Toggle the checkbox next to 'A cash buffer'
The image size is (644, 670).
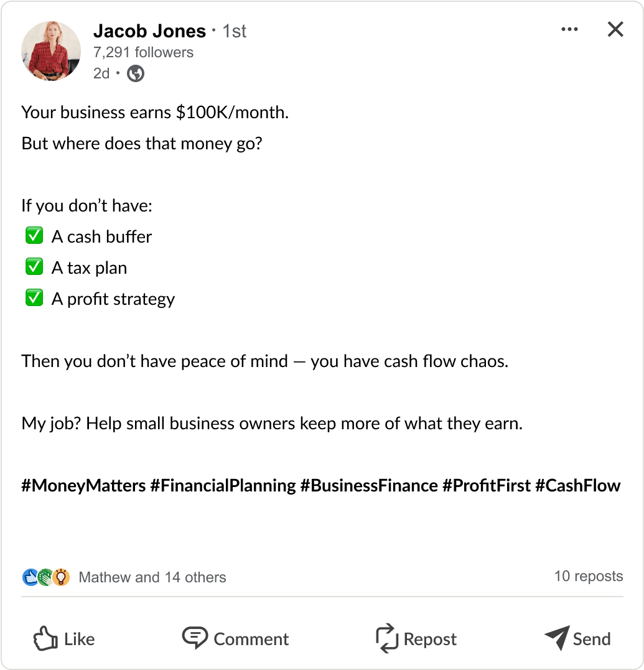tap(34, 235)
